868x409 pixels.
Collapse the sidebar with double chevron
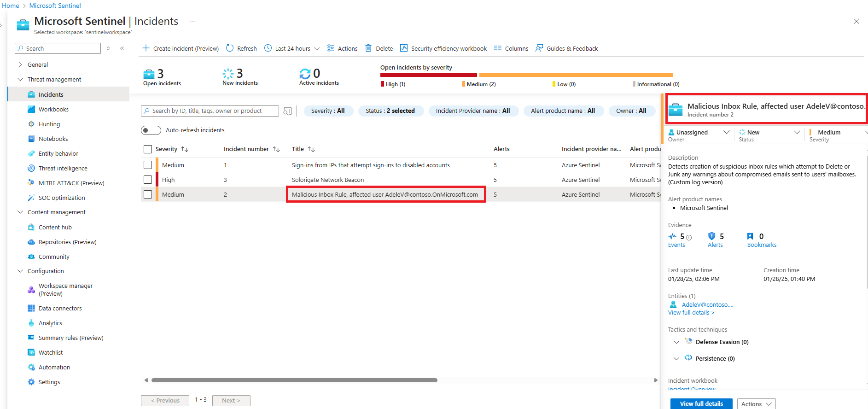(x=122, y=48)
